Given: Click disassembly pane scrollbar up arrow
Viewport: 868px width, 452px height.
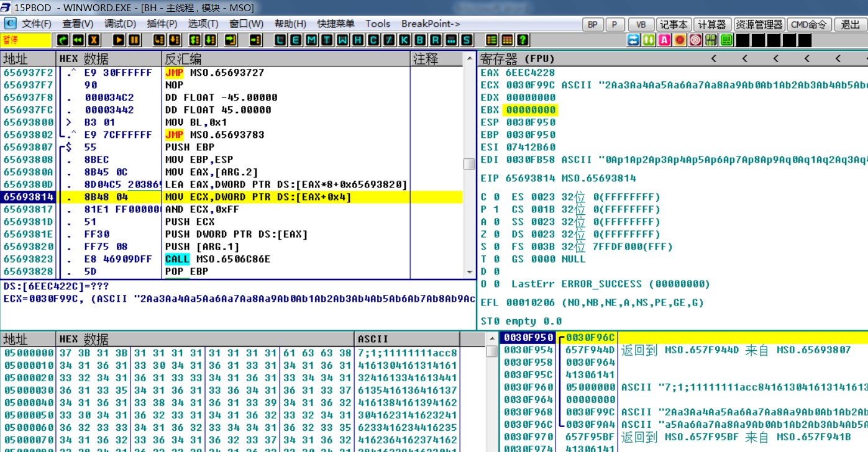Looking at the screenshot, I should (469, 59).
